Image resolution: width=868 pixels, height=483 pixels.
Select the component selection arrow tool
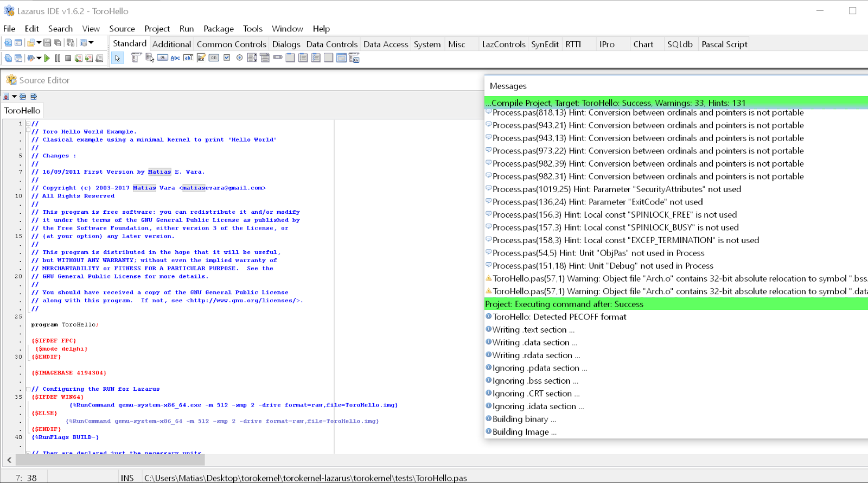pyautogui.click(x=118, y=58)
